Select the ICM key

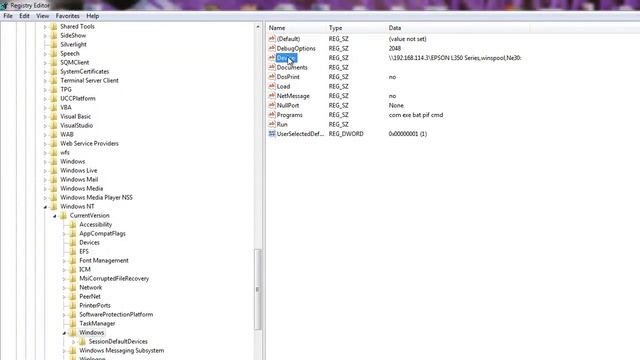(85, 269)
